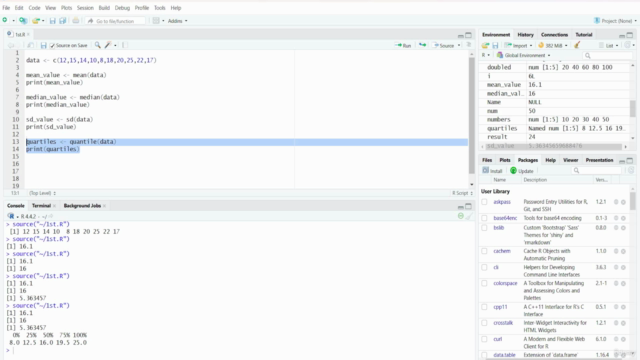This screenshot has width=640, height=360.
Task: Remove the curl package with its delete icon
Action: (623, 339)
